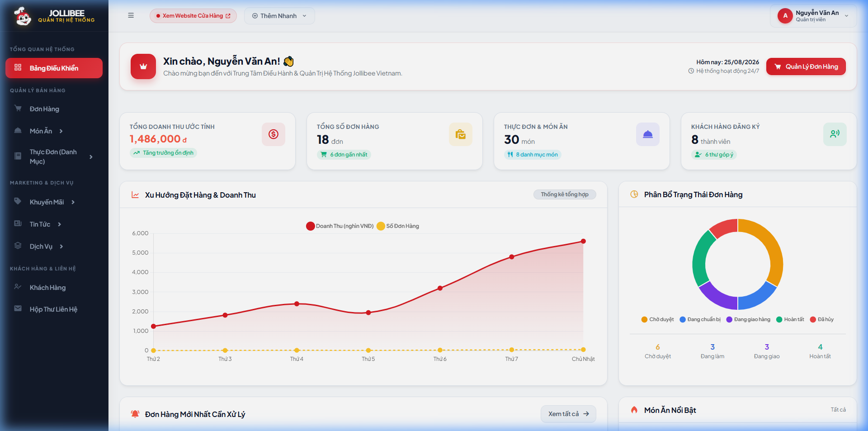868x431 pixels.
Task: Click the envelope icon for Hộp Thư Liên Hệ
Action: click(18, 308)
